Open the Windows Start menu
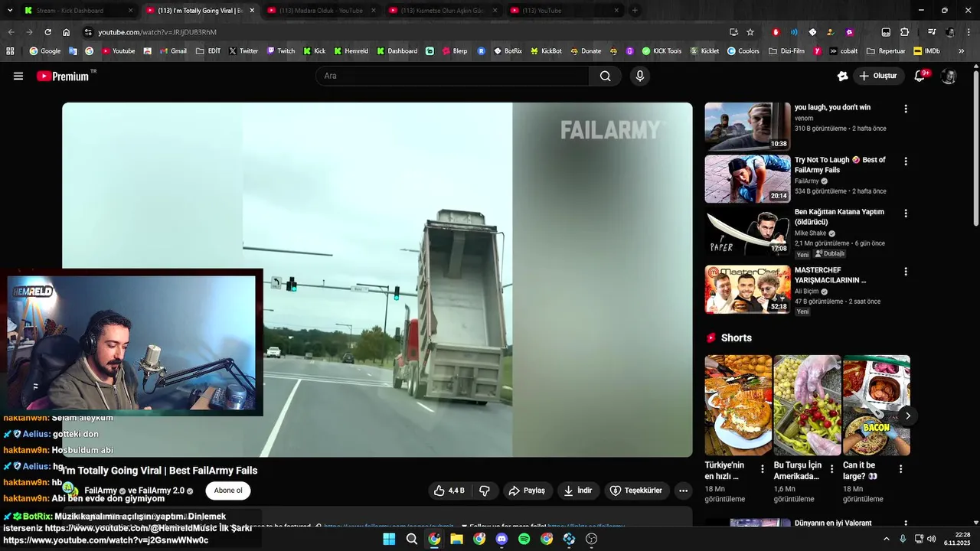The image size is (980, 551). 389,539
